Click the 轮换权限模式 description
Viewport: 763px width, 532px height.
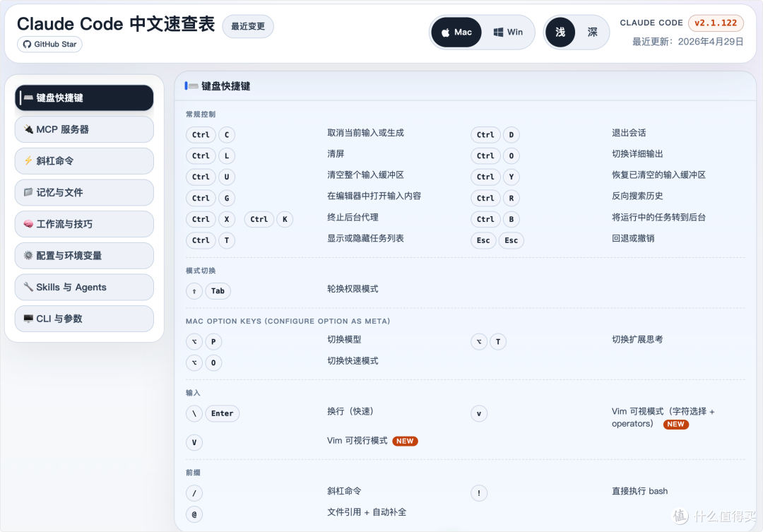coord(353,289)
